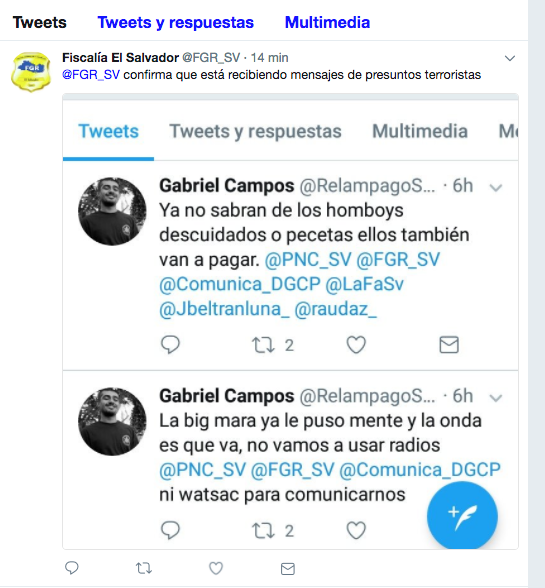Like the 'homboys descuidados' tweet
545x588 pixels.
pyautogui.click(x=356, y=345)
